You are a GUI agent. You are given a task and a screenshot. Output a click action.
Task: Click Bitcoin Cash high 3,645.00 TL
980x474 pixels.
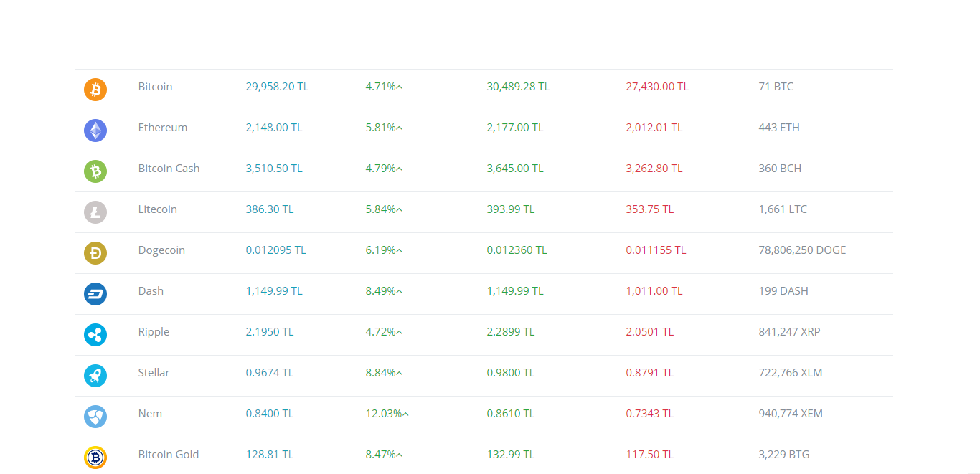tap(515, 169)
